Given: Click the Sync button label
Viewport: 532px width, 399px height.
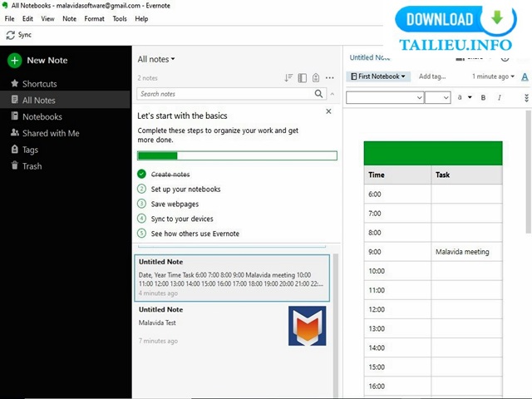Looking at the screenshot, I should 25,35.
